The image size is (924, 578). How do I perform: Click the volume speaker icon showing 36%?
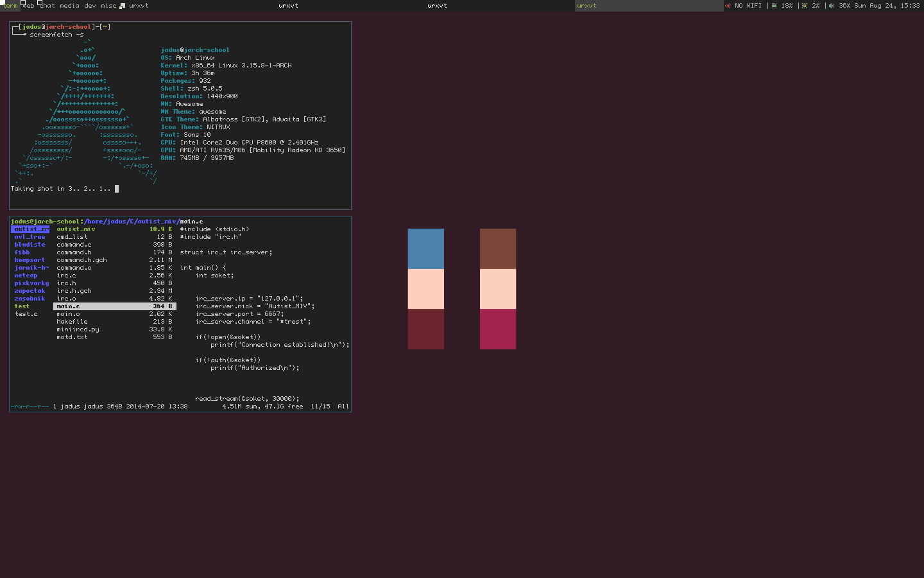pyautogui.click(x=832, y=6)
